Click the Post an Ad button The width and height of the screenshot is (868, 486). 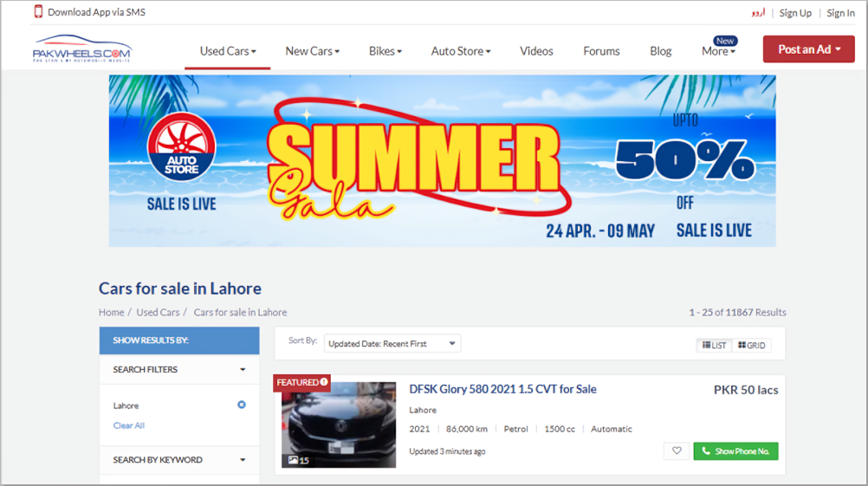(x=809, y=49)
